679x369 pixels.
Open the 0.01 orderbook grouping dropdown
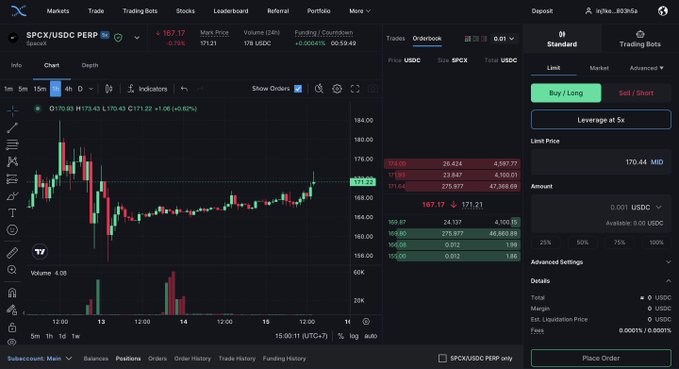pyautogui.click(x=504, y=39)
